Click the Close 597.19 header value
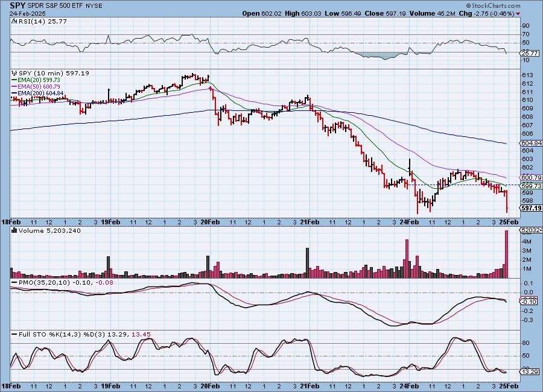 click(x=385, y=13)
